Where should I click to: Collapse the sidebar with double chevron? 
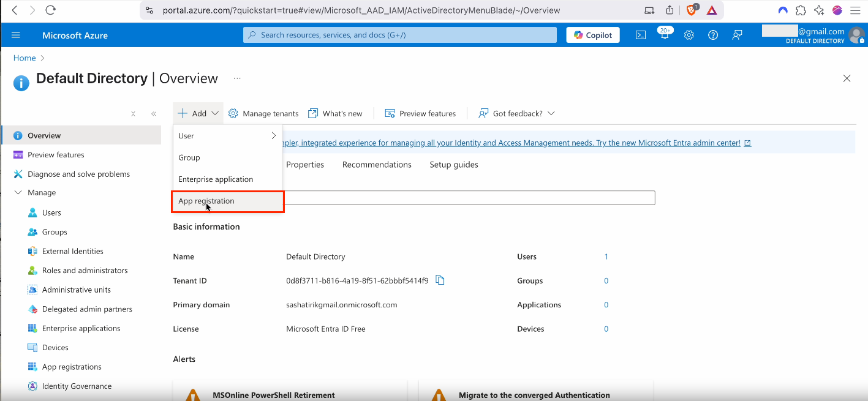click(154, 114)
